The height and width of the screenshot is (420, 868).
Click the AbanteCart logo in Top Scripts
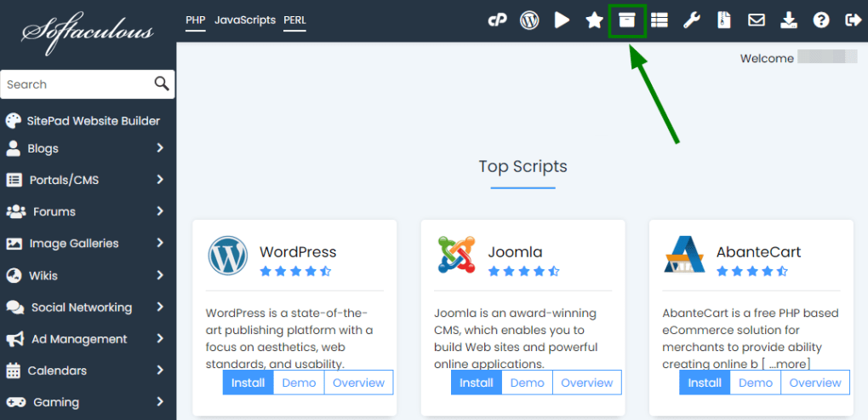(x=684, y=255)
